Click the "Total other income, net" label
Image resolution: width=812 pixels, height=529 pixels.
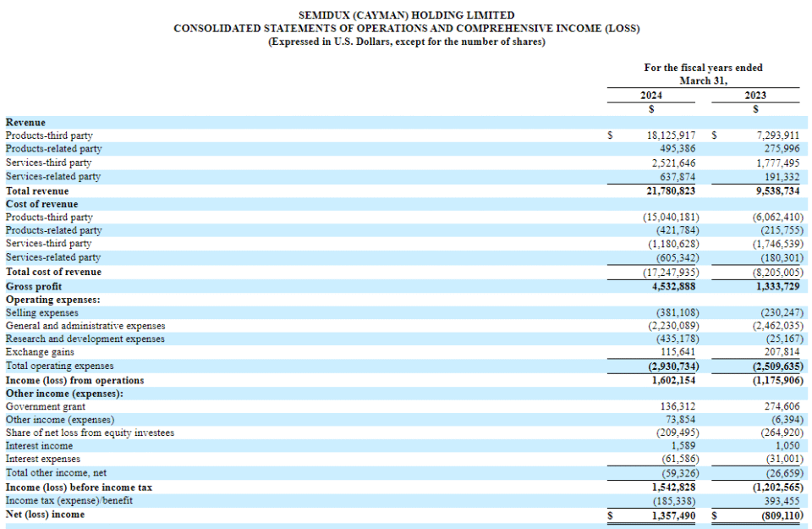tap(56, 473)
